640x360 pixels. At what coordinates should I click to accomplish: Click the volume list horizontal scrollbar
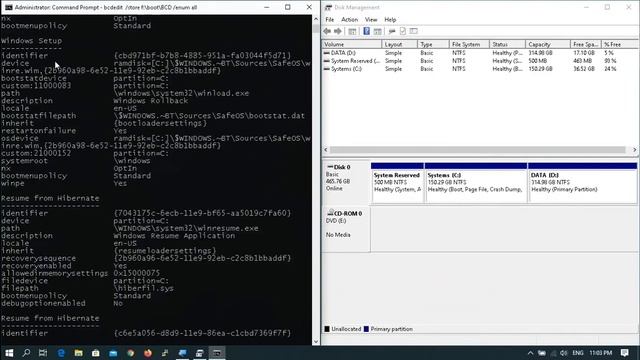click(478, 150)
